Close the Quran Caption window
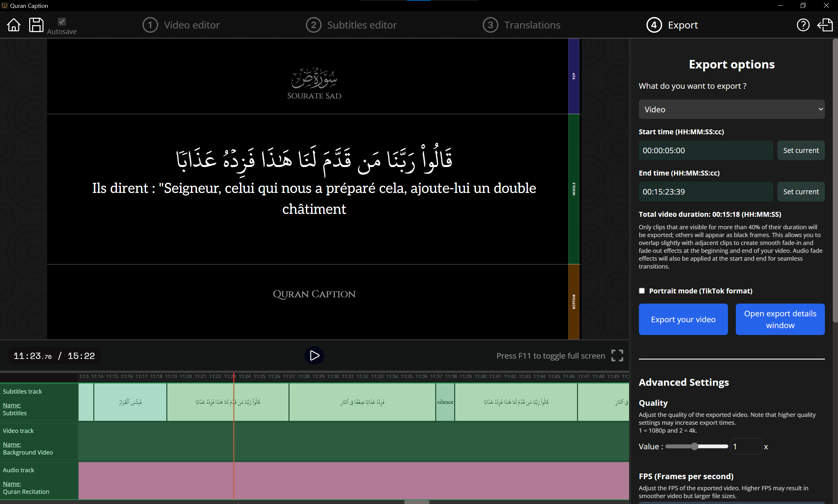838x504 pixels. (826, 6)
